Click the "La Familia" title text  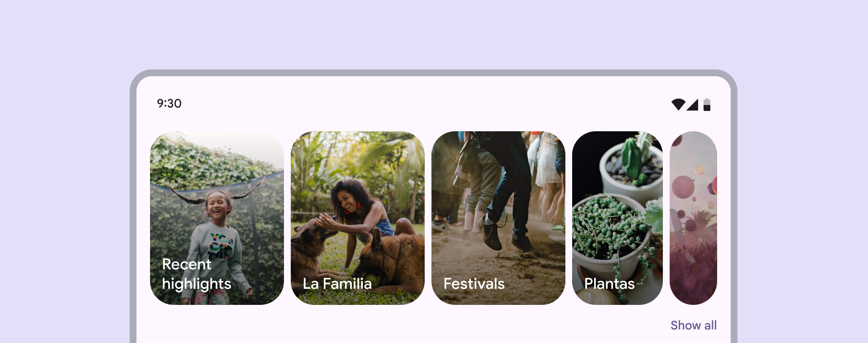337,284
